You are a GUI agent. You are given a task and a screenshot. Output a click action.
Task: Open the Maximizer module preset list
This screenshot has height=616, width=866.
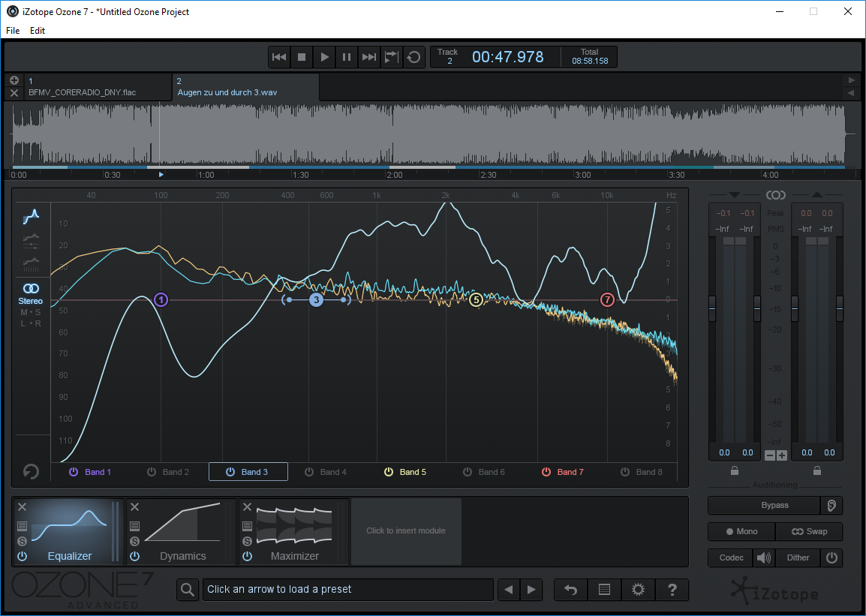pos(248,525)
